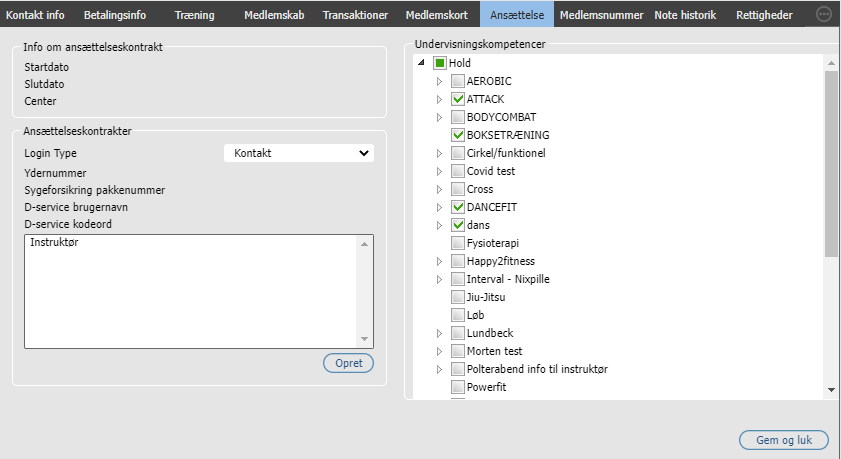Image resolution: width=841 pixels, height=459 pixels.
Task: Switch to the Kontakt info tab
Action: point(35,15)
